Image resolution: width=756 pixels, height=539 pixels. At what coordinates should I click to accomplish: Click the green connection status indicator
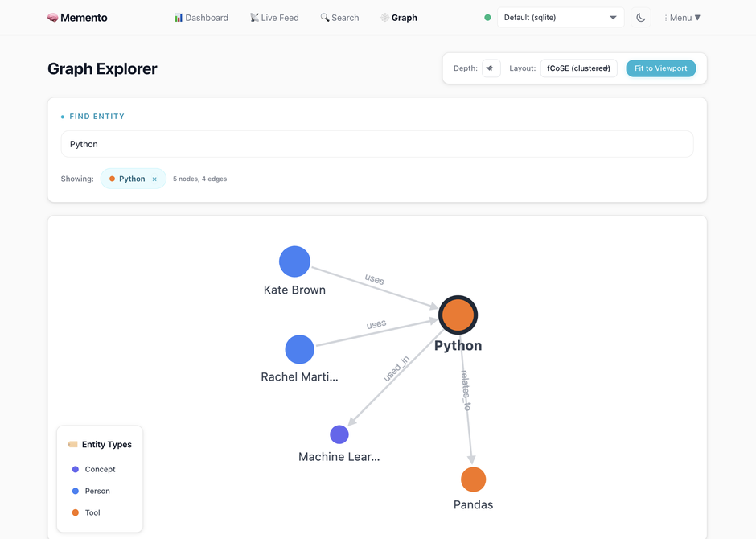click(487, 16)
